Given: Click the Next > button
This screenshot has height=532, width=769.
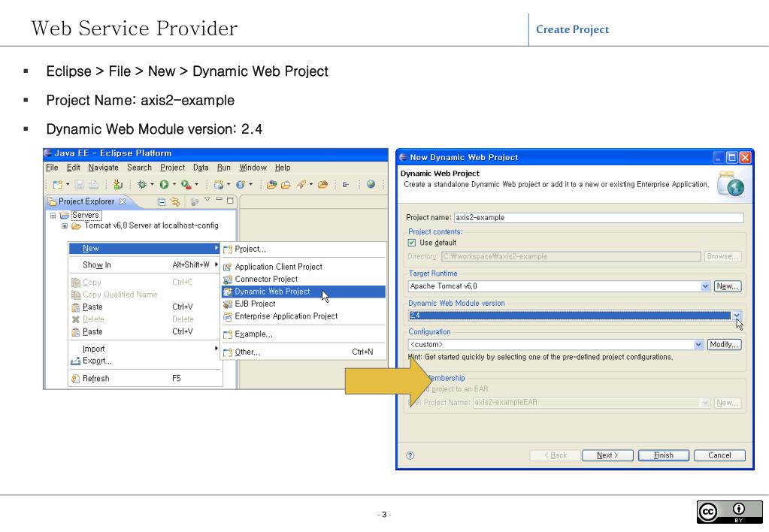Looking at the screenshot, I should click(607, 455).
